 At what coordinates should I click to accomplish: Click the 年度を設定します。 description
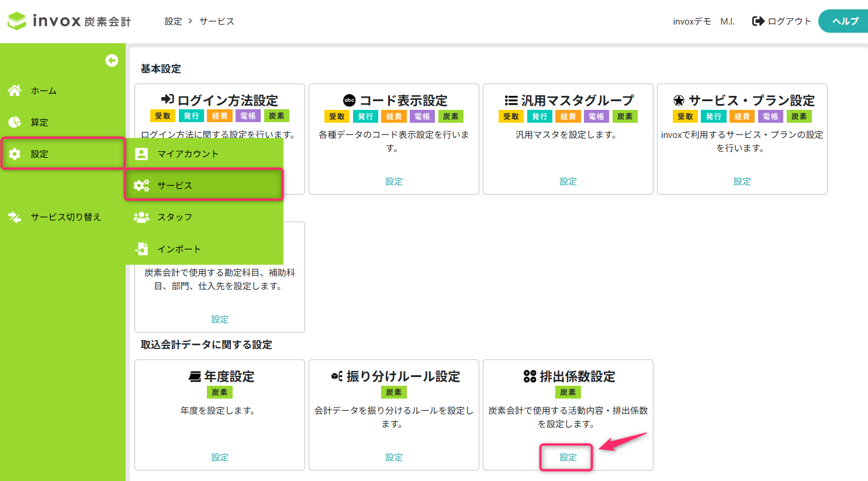coord(218,410)
